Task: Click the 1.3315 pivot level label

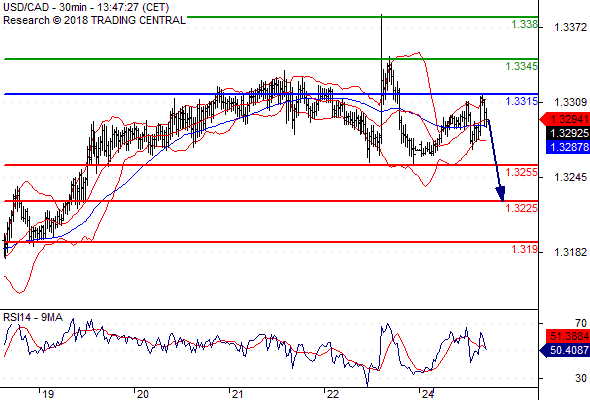Action: (522, 101)
